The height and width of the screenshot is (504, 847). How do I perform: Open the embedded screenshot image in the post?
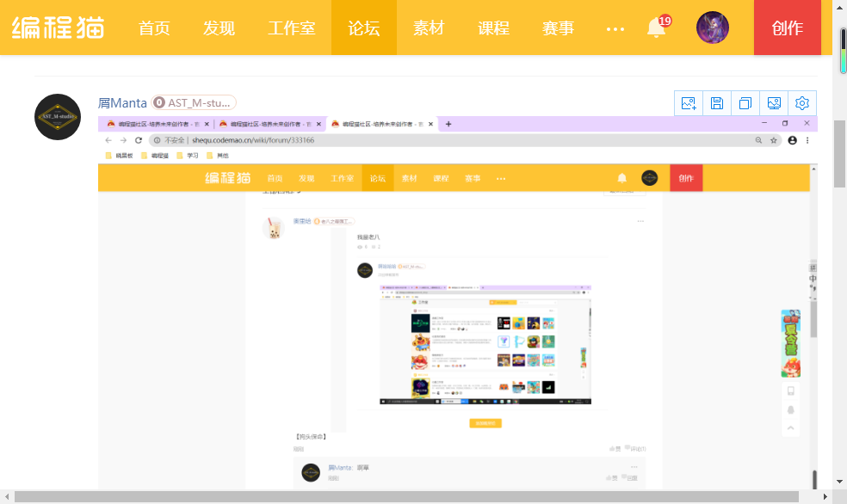tap(458, 303)
